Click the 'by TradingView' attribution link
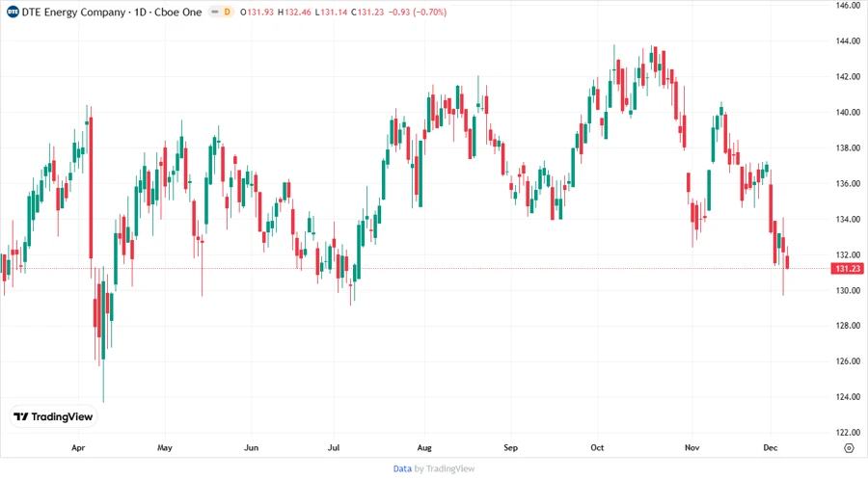This screenshot has height=480, width=868. pyautogui.click(x=445, y=469)
